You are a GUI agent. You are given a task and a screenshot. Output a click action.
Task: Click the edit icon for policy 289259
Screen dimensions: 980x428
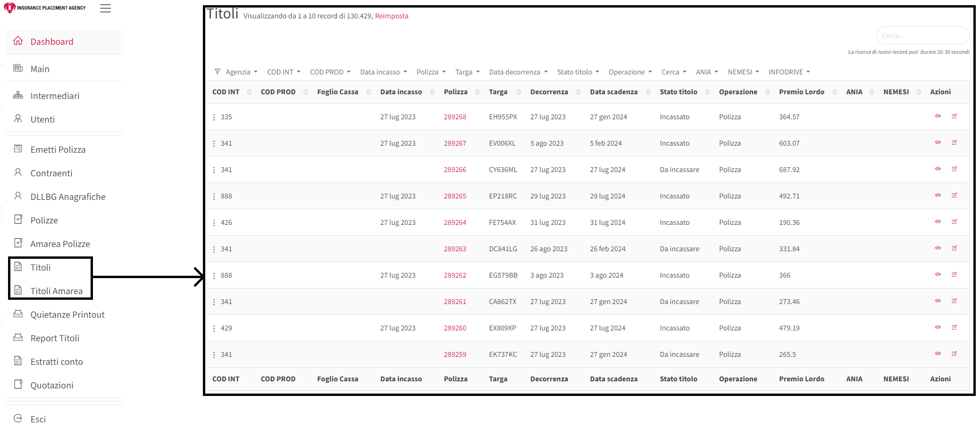point(954,354)
